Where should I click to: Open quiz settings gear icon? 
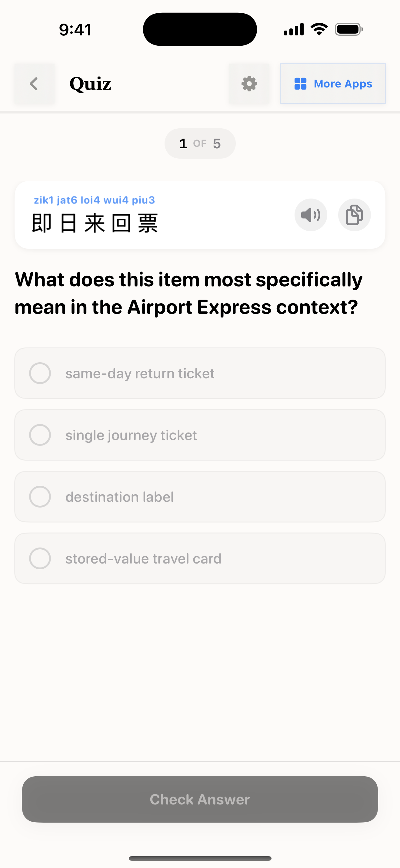click(x=249, y=84)
